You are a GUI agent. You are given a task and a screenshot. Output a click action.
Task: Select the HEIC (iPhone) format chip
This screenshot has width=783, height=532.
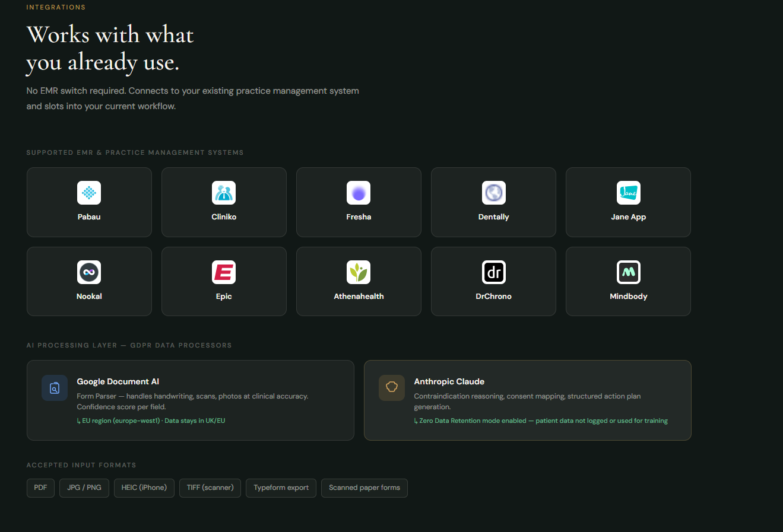[x=144, y=488]
